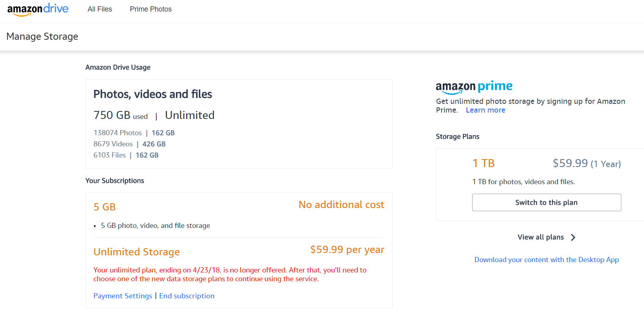Click the $59.99 (1 Year) price label
644x315 pixels.
point(587,163)
